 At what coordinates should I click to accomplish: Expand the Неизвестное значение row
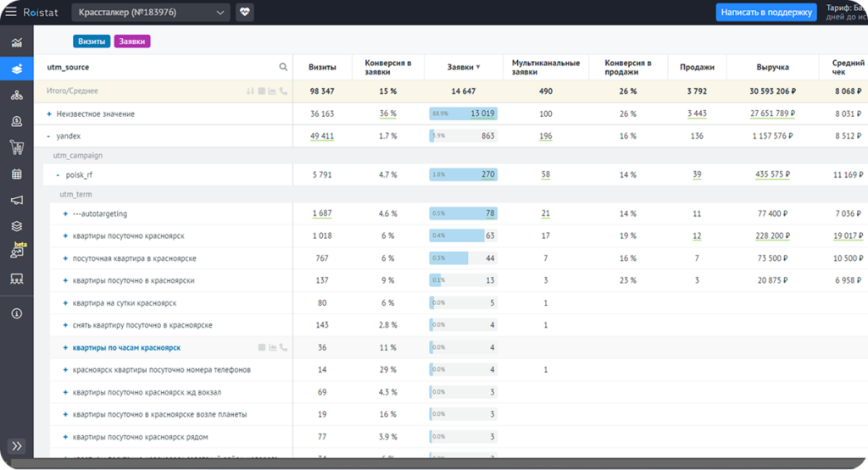click(x=48, y=114)
